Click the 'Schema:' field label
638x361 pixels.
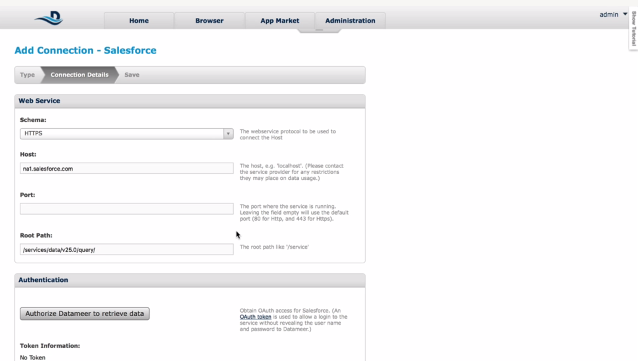click(33, 120)
